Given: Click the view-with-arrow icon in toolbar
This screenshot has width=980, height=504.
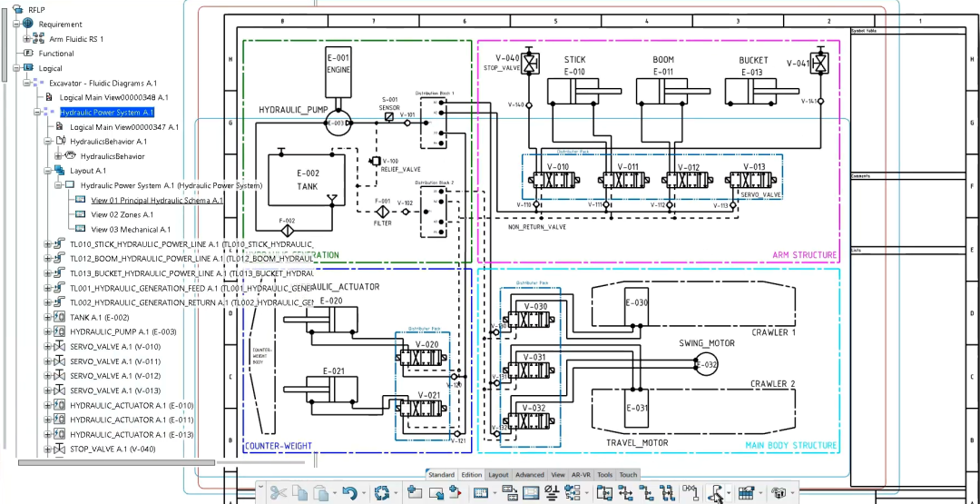Looking at the screenshot, I should (436, 493).
